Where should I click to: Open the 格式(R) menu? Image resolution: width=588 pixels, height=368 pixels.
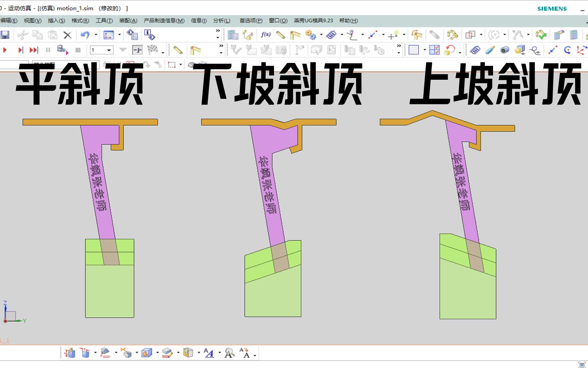(80, 20)
